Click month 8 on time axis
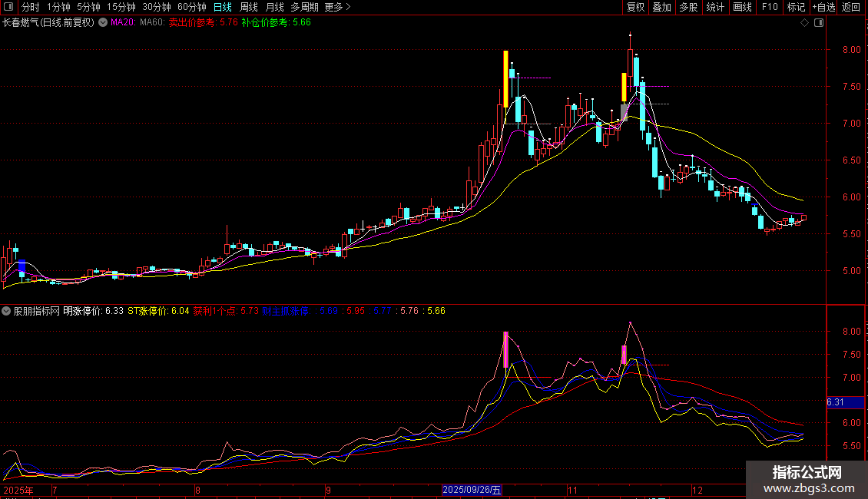The height and width of the screenshot is (499, 868). pyautogui.click(x=197, y=490)
